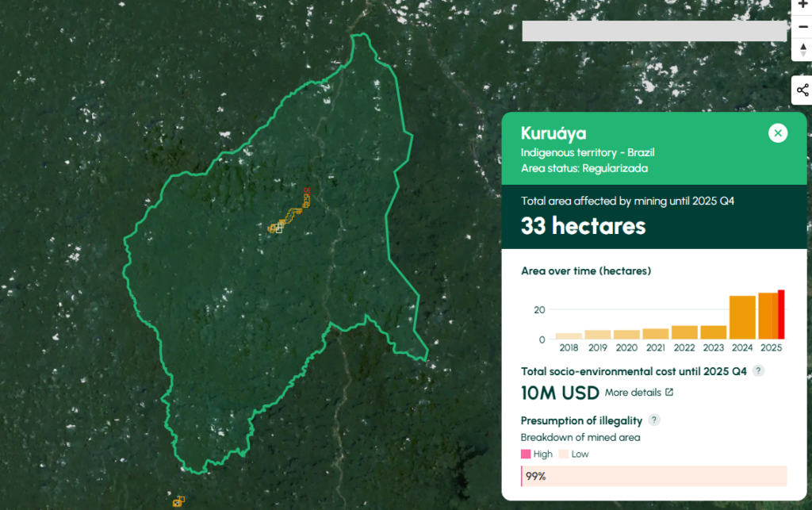Click the gray search bar at top

point(654,31)
